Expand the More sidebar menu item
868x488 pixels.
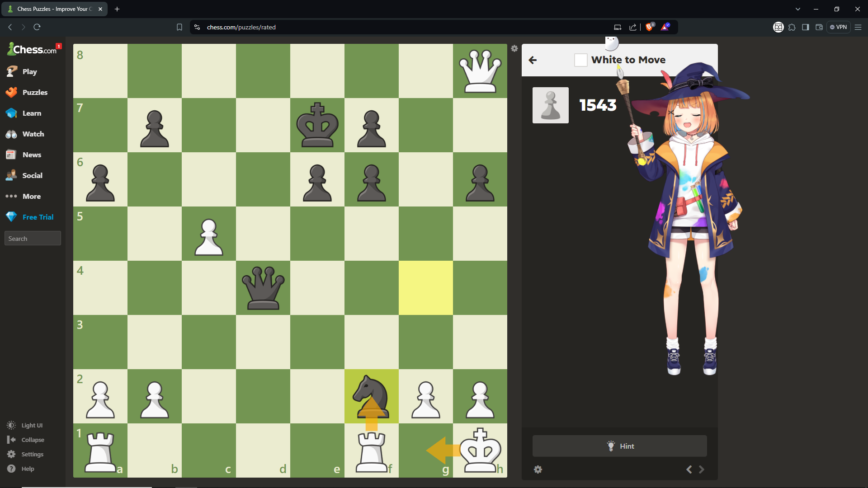[31, 196]
